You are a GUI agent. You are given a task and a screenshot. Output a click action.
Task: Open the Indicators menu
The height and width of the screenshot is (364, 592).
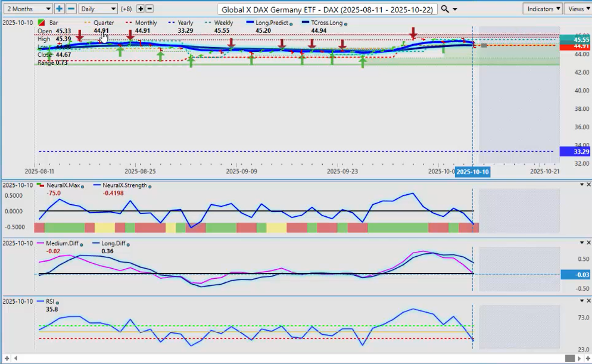(x=543, y=9)
